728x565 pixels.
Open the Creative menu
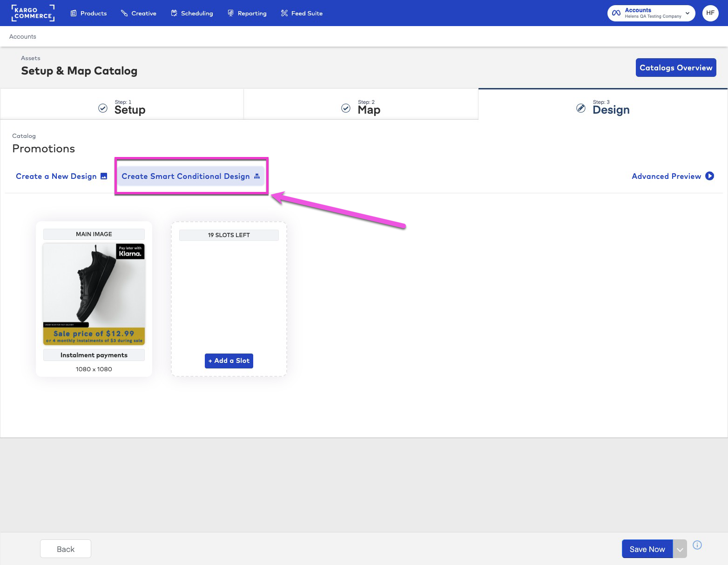pyautogui.click(x=138, y=14)
